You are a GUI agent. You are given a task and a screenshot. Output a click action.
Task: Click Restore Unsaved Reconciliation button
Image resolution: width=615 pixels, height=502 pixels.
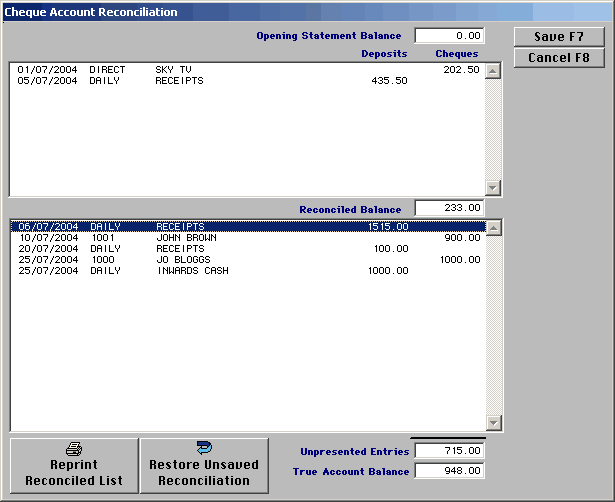[204, 466]
